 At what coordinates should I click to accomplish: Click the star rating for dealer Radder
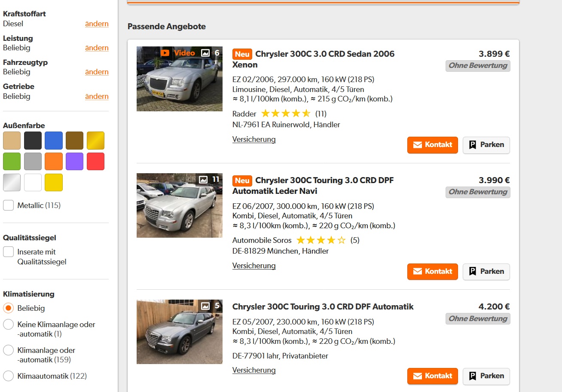coord(286,114)
